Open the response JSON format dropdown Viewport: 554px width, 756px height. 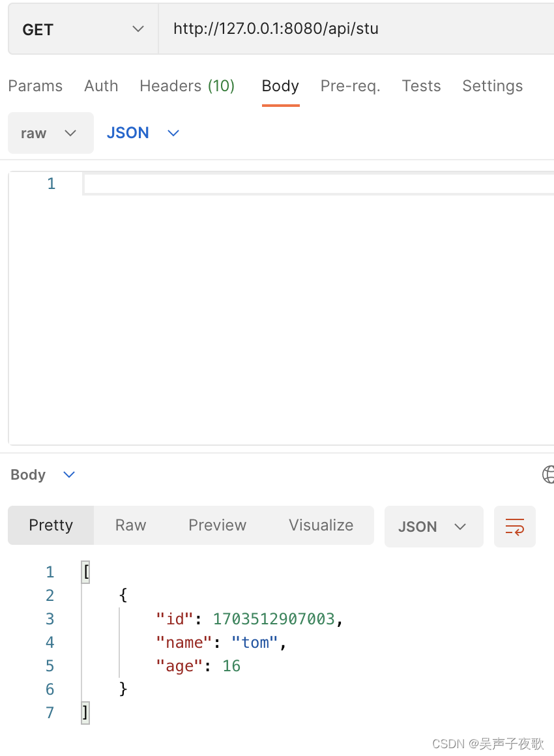pos(433,527)
